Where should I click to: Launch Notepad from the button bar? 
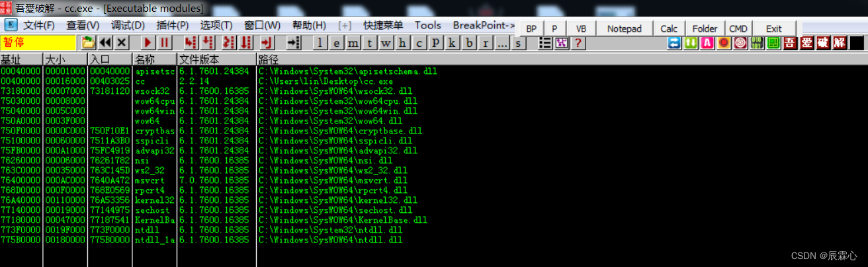click(x=625, y=28)
